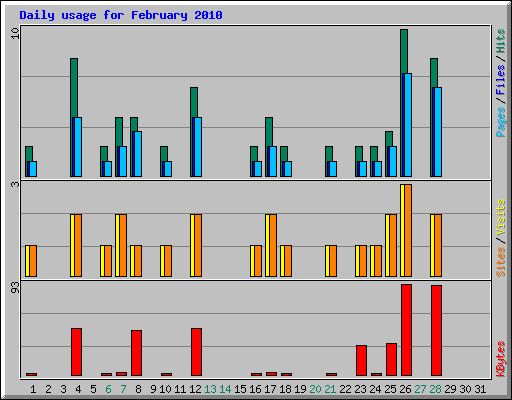Click the cyan Pages bar for day 28
Image resolution: width=512 pixels, height=400 pixels.
(438, 132)
